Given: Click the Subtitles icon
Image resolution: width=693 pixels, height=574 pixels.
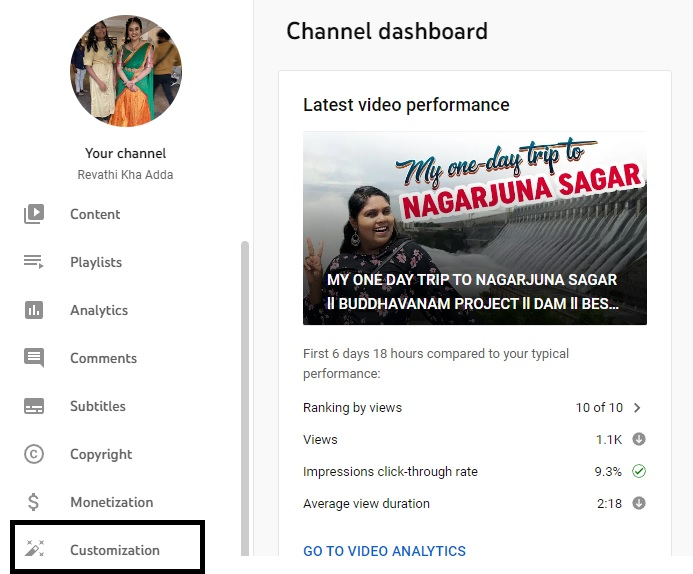Looking at the screenshot, I should [x=34, y=406].
